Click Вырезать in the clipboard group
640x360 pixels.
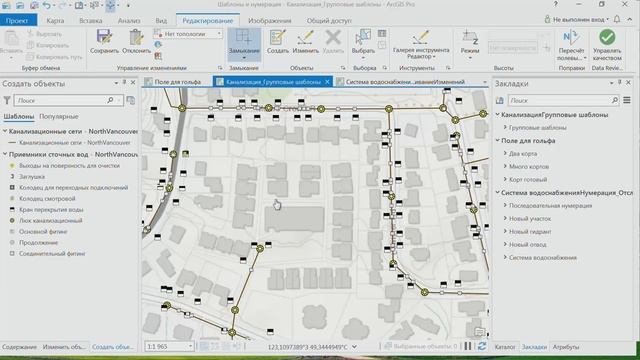tap(44, 34)
